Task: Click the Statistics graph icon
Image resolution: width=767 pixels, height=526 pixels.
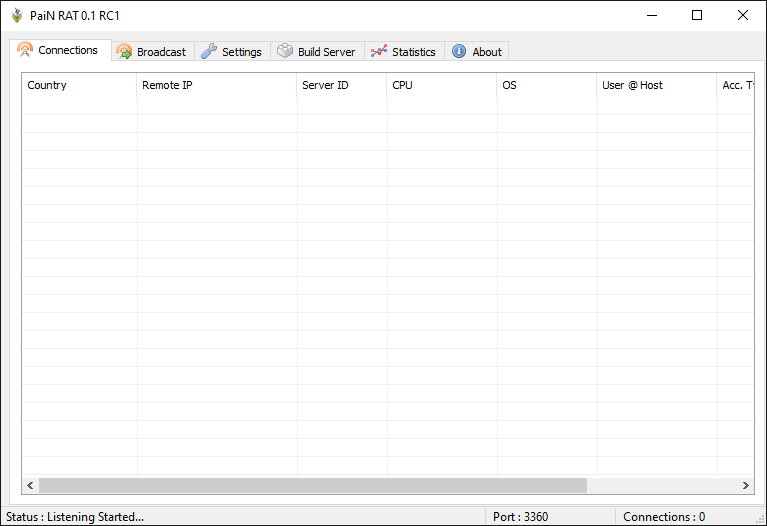Action: coord(379,52)
